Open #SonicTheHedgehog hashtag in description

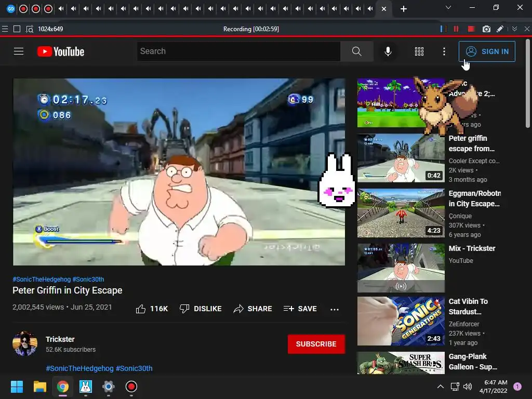point(79,368)
